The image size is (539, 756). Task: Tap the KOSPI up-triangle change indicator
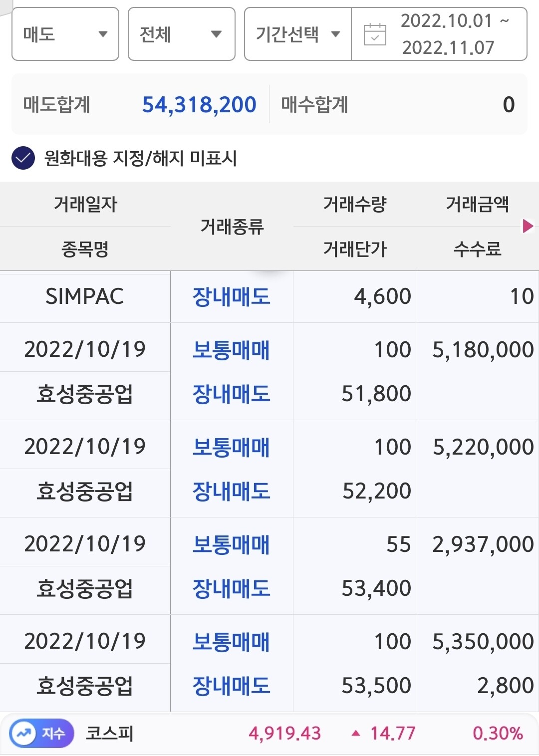(356, 733)
